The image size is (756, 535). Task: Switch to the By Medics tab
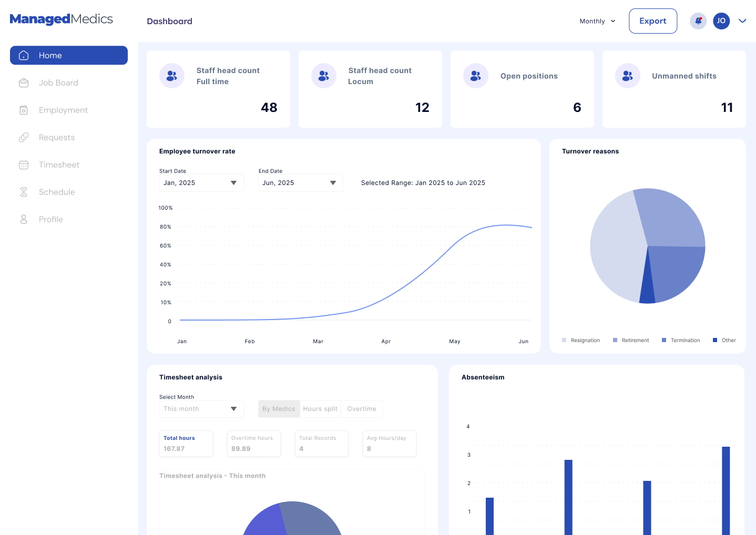point(279,408)
